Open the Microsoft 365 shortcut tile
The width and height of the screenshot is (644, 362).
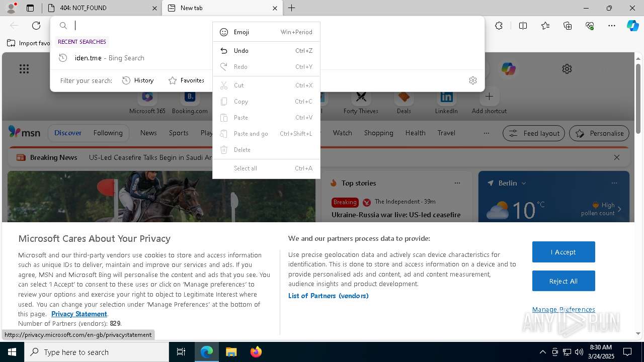click(x=147, y=101)
